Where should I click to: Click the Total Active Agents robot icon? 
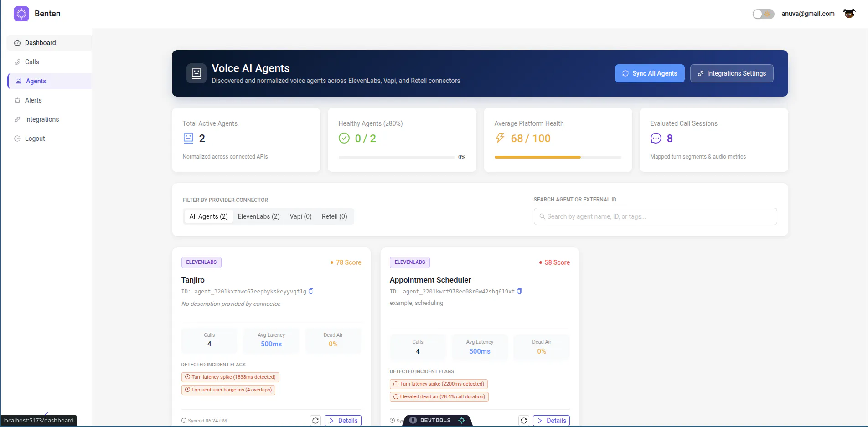[188, 138]
